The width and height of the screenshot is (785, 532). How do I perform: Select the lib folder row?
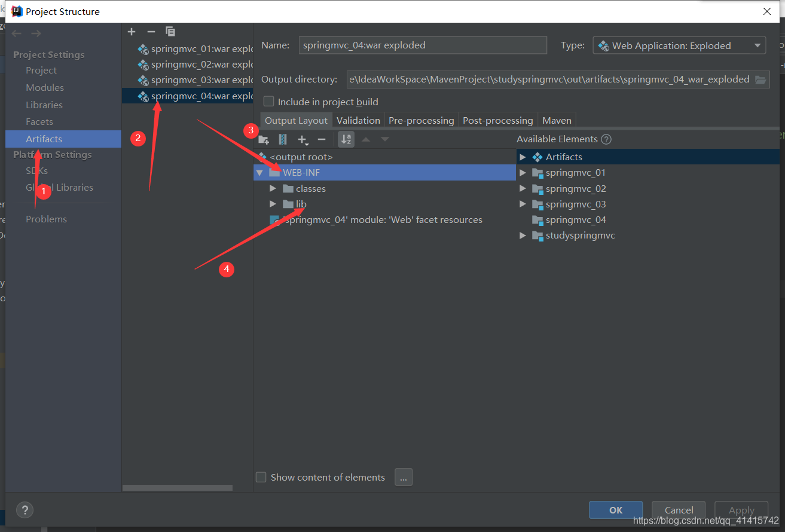point(384,204)
